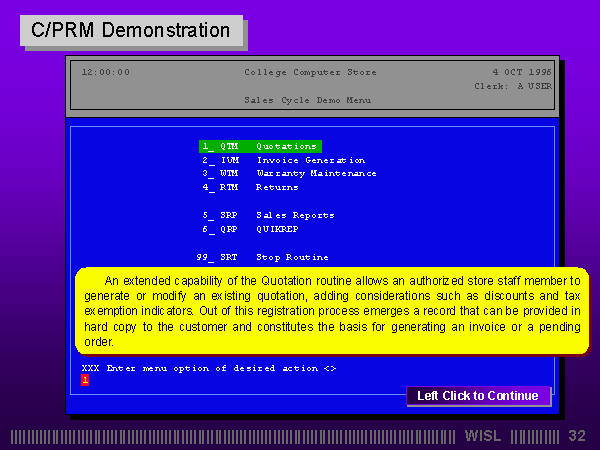Select the highlighted Quotations menu option
Screen dimensions: 600x450
point(260,146)
